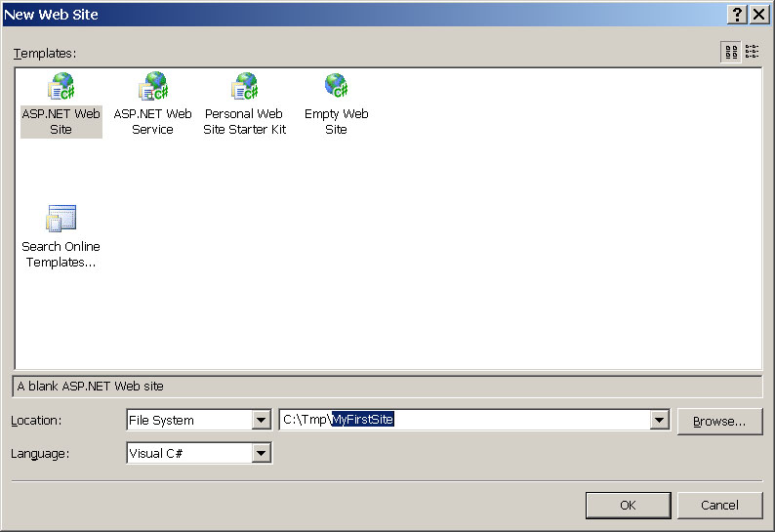
Task: Click the 'ASP.NET Web Service' label text
Action: (x=152, y=122)
